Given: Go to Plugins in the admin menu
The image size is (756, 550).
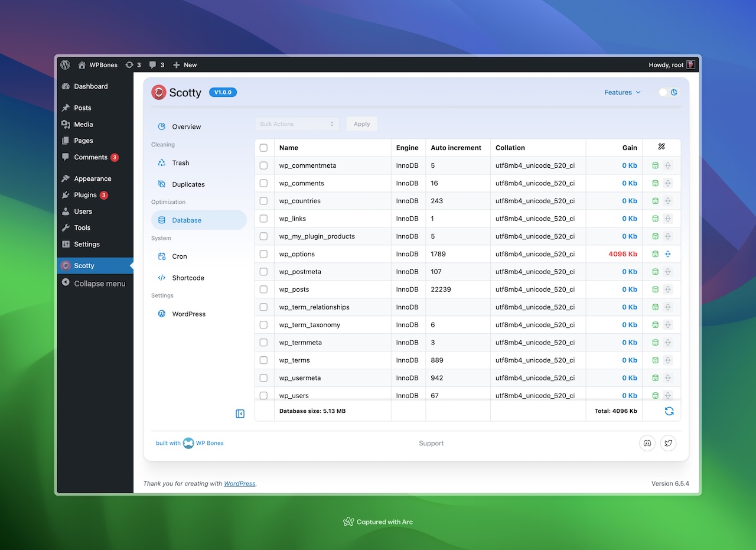Looking at the screenshot, I should point(95,195).
